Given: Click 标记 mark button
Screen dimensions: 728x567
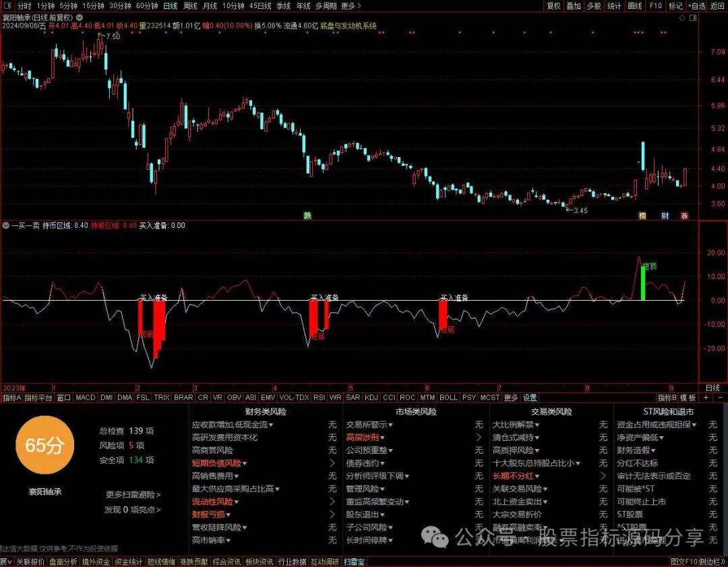Looking at the screenshot, I should click(x=675, y=5).
